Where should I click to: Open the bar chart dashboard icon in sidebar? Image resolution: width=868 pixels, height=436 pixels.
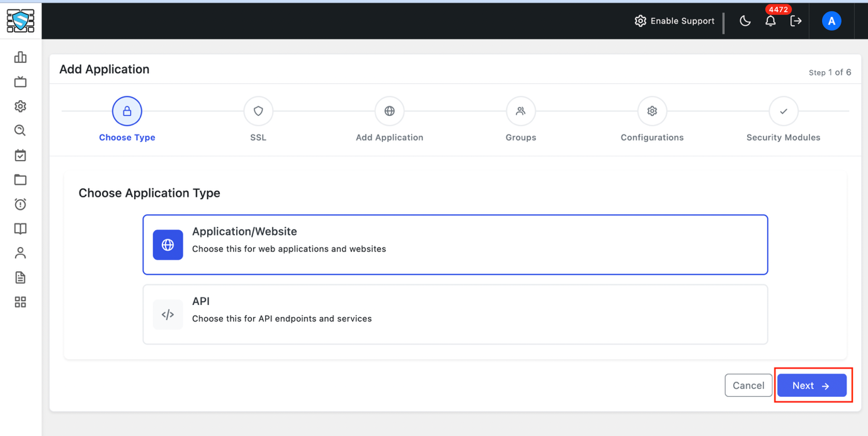pyautogui.click(x=20, y=57)
